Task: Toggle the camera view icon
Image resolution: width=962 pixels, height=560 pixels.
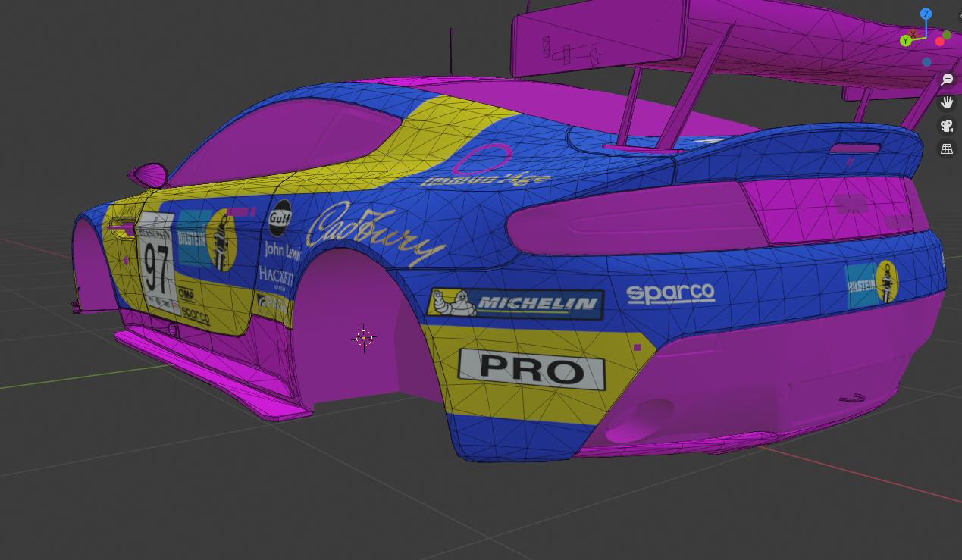Action: coord(947,126)
